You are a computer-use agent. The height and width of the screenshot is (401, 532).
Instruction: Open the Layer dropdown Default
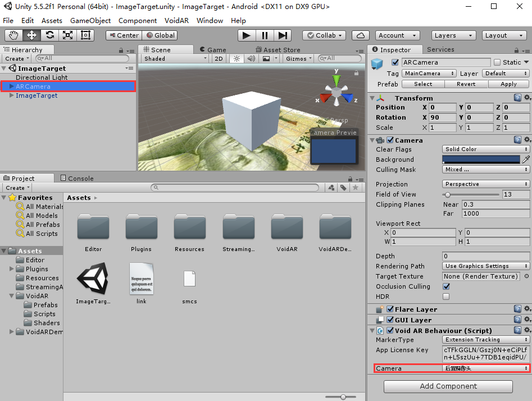(506, 73)
